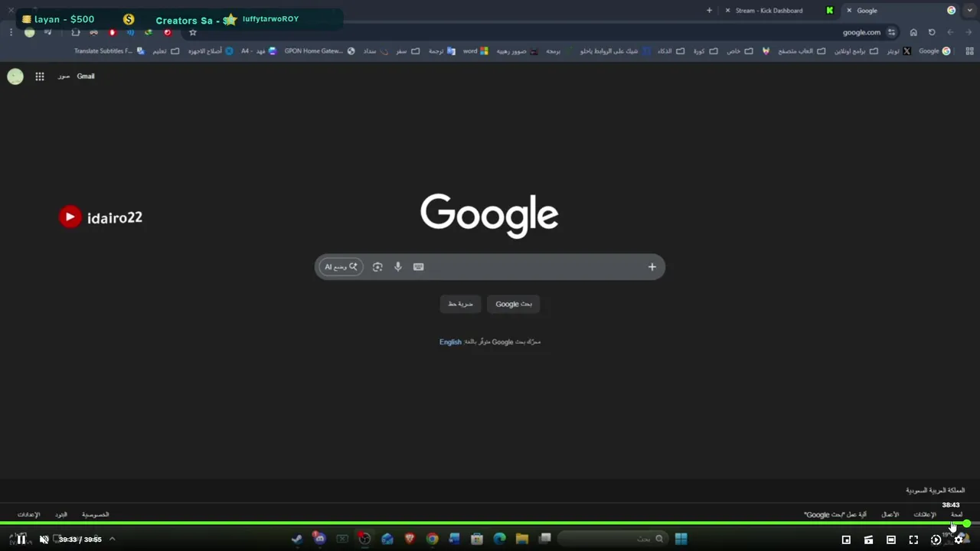
Task: Open the Google apps grid
Action: click(x=40, y=77)
